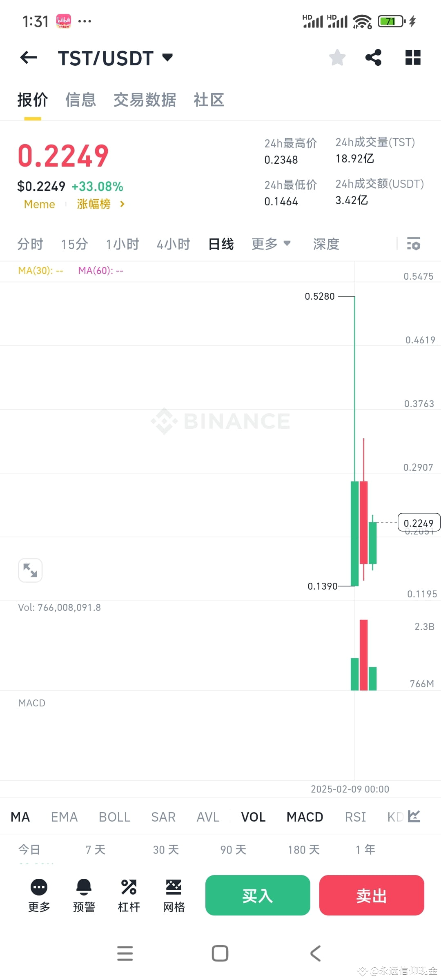The height and width of the screenshot is (980, 441).
Task: Tap the back arrow to leave the chart
Action: [28, 58]
